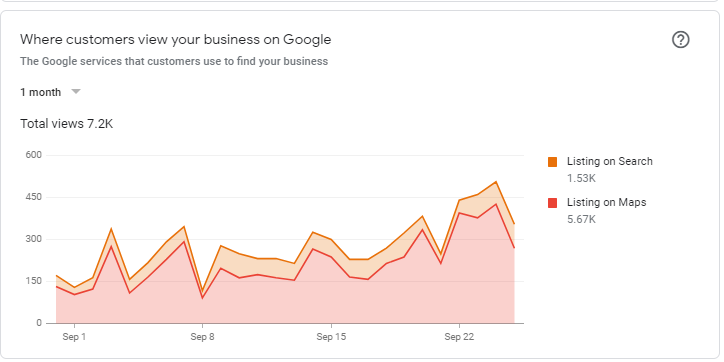The height and width of the screenshot is (362, 724).
Task: Open the help question mark icon
Action: pos(680,40)
